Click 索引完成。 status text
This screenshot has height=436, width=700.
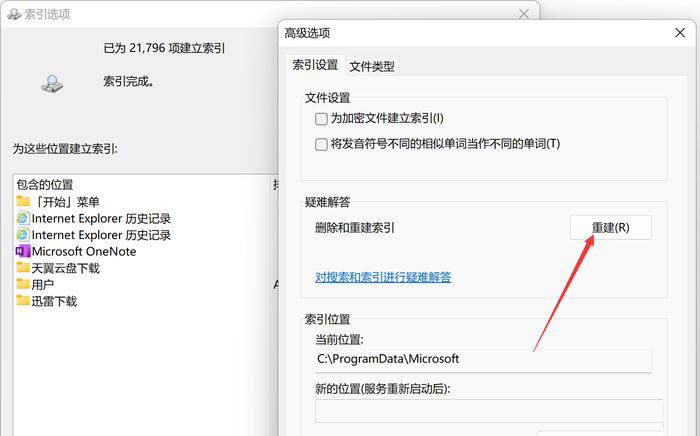(x=129, y=81)
